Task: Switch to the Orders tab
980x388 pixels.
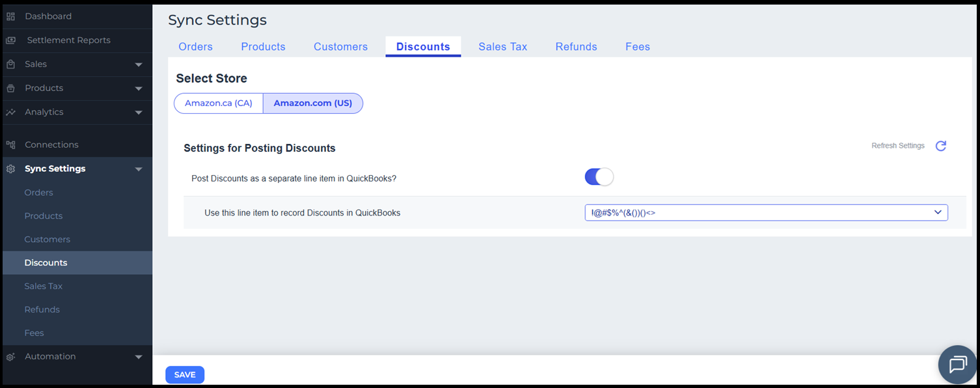Action: pos(195,47)
